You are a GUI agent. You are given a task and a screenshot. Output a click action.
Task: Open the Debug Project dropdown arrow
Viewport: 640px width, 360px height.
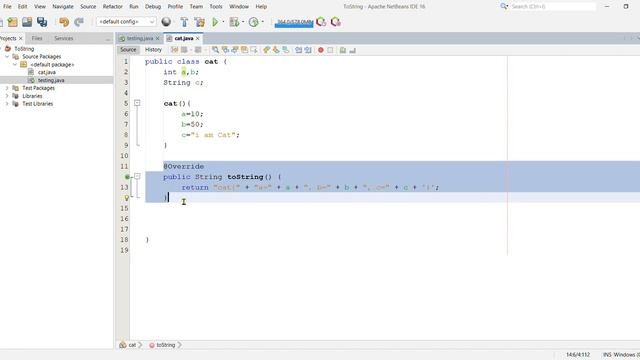coord(243,22)
